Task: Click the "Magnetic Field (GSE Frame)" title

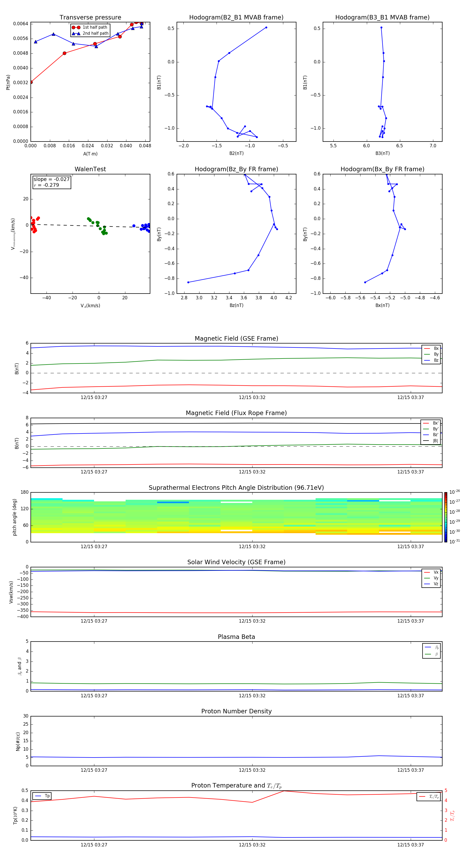Action: click(236, 339)
